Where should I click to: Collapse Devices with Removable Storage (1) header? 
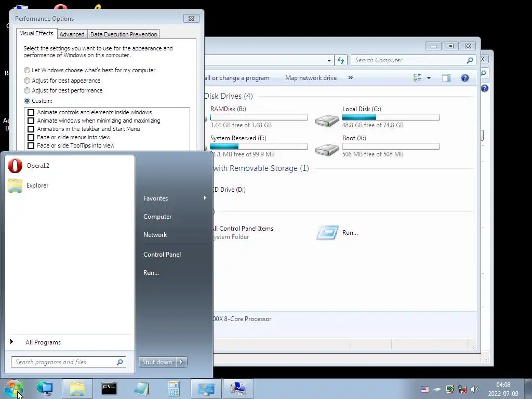coord(261,168)
